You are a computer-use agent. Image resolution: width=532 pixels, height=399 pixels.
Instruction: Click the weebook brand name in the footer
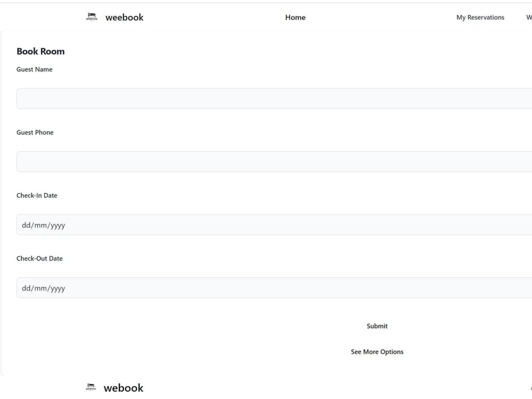pyautogui.click(x=123, y=388)
